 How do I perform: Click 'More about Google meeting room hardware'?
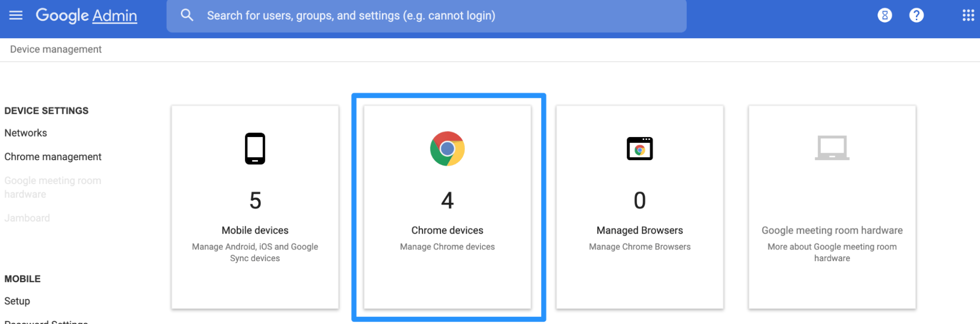tap(832, 252)
